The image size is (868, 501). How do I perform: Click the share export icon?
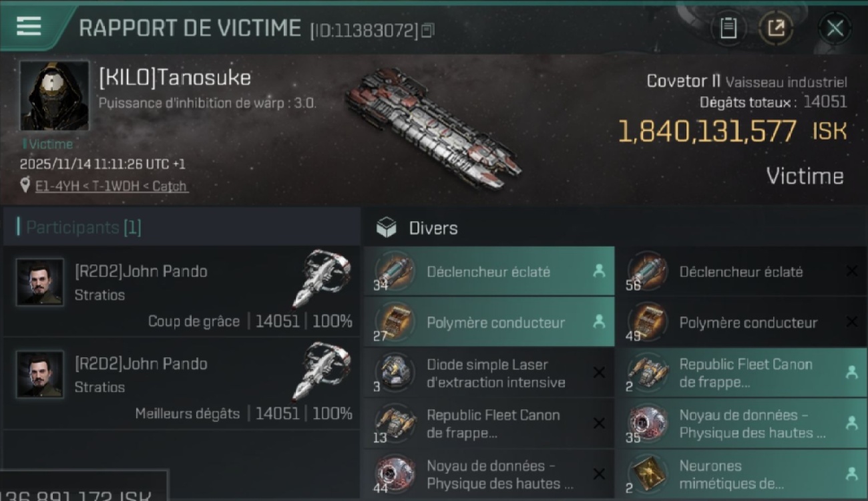click(x=775, y=28)
